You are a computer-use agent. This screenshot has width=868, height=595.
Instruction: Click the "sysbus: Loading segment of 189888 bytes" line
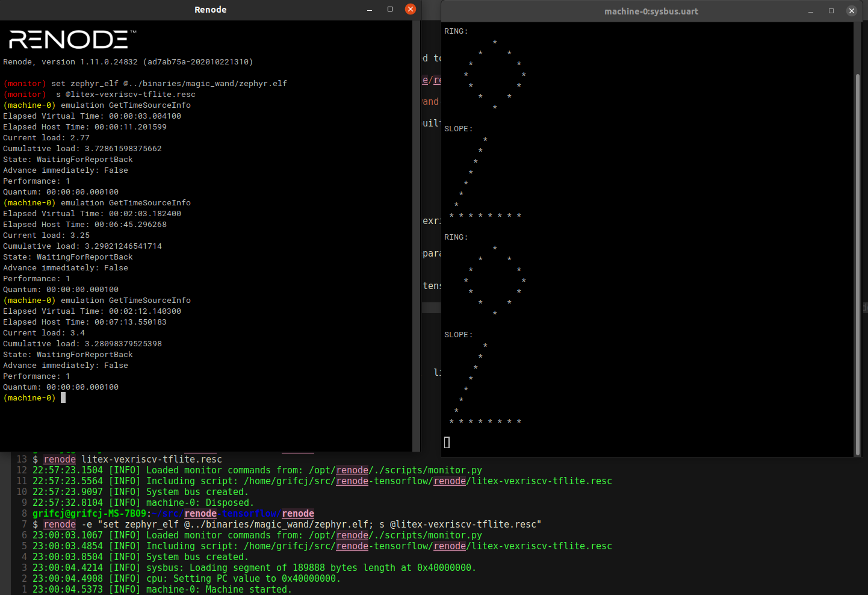point(311,568)
